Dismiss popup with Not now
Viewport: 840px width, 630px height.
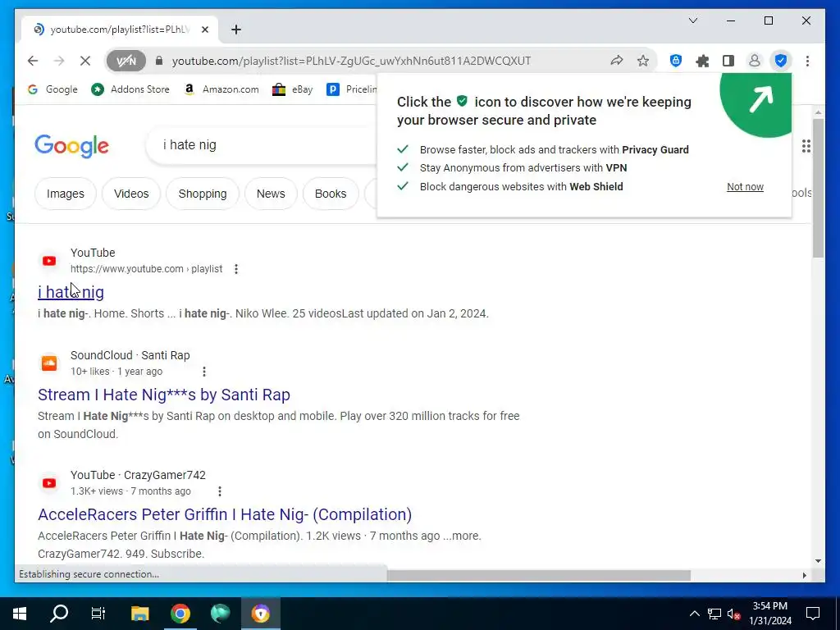(745, 187)
